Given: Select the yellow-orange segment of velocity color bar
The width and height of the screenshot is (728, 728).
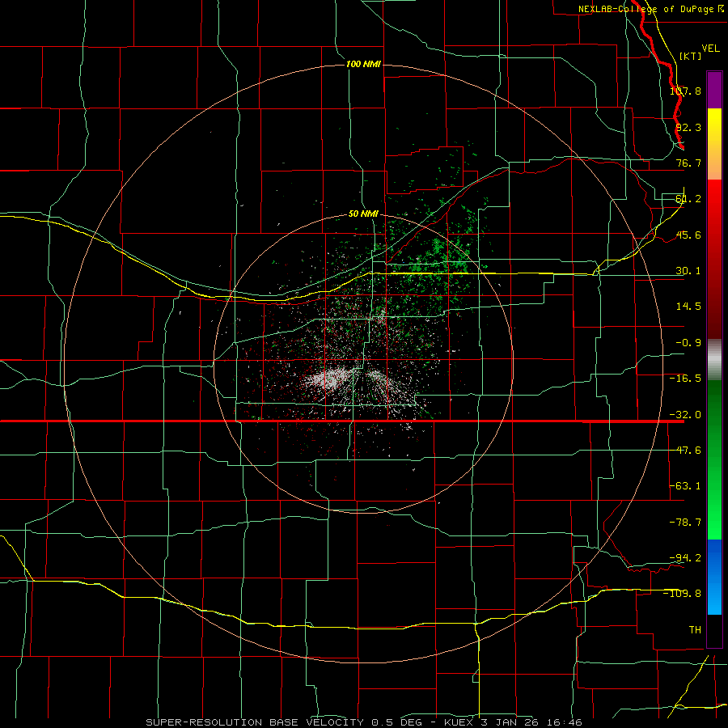Looking at the screenshot, I should tap(714, 144).
